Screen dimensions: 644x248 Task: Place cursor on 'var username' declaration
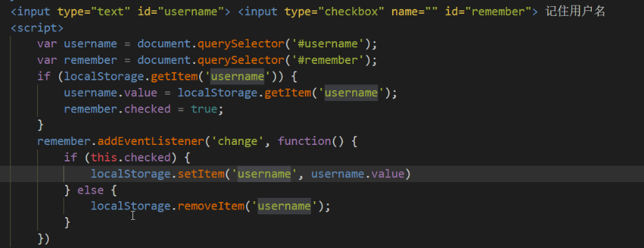tap(77, 44)
